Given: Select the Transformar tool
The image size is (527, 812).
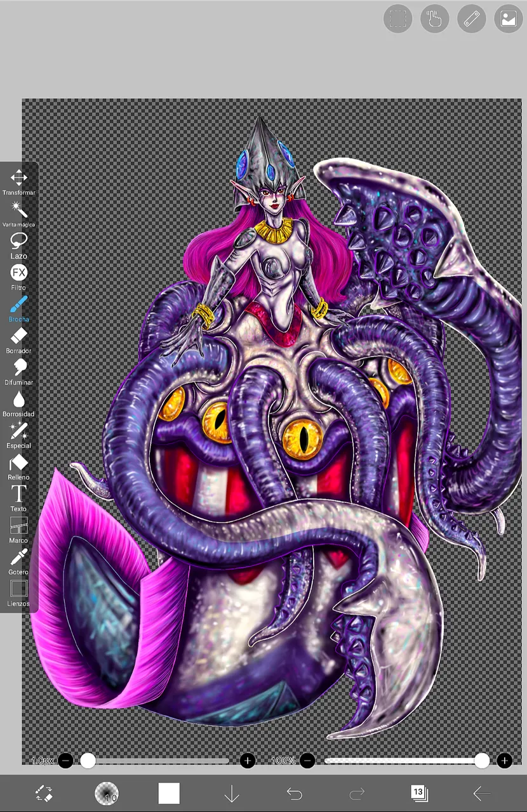Looking at the screenshot, I should click(x=18, y=181).
